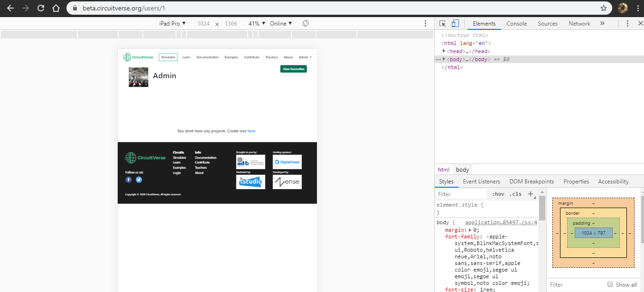Click the rotate device orientation icon
The image size is (644, 292).
tap(306, 23)
